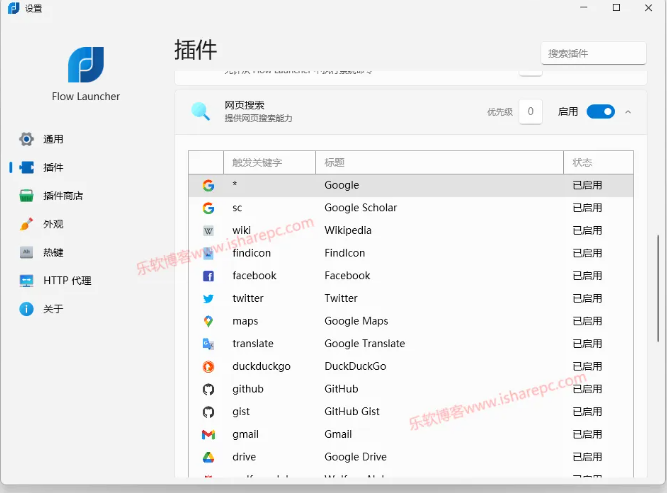Click the Google icon in the * row
This screenshot has width=667, height=498.
pyautogui.click(x=208, y=185)
